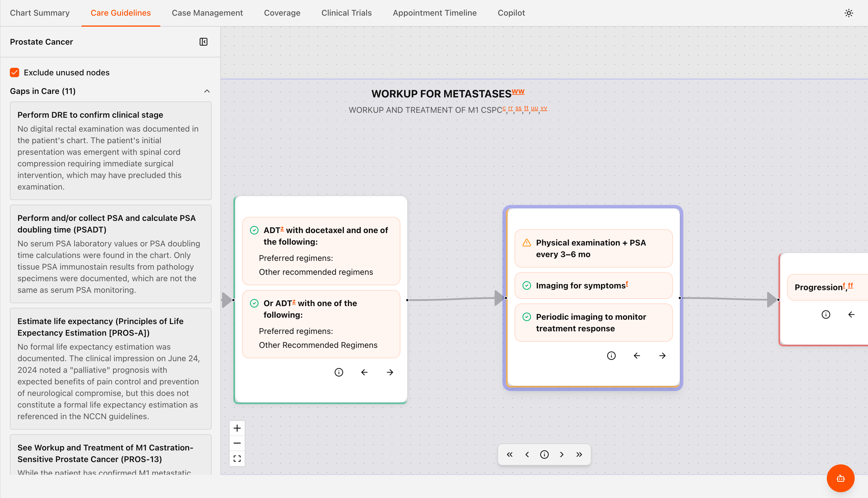Open the chatbot assistant button
The width and height of the screenshot is (868, 498).
[840, 478]
